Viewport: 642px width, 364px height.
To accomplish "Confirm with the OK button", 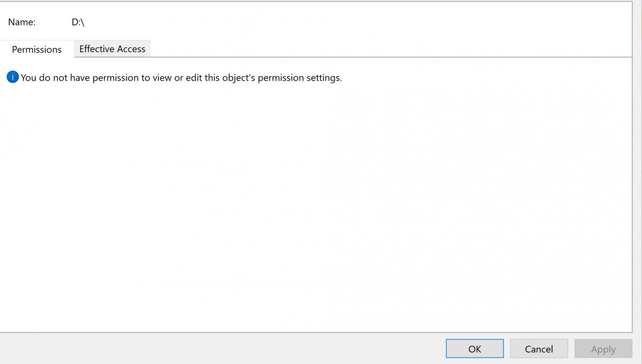I will tap(475, 349).
